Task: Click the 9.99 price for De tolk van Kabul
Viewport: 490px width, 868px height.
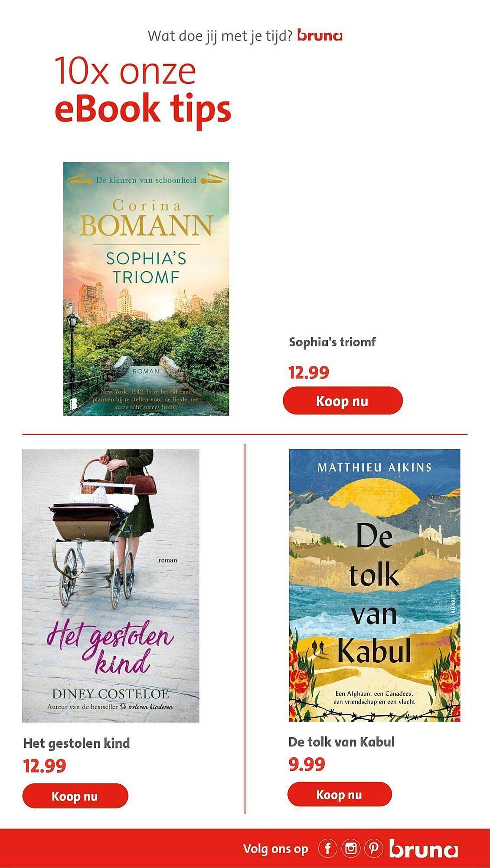Action: point(307,764)
